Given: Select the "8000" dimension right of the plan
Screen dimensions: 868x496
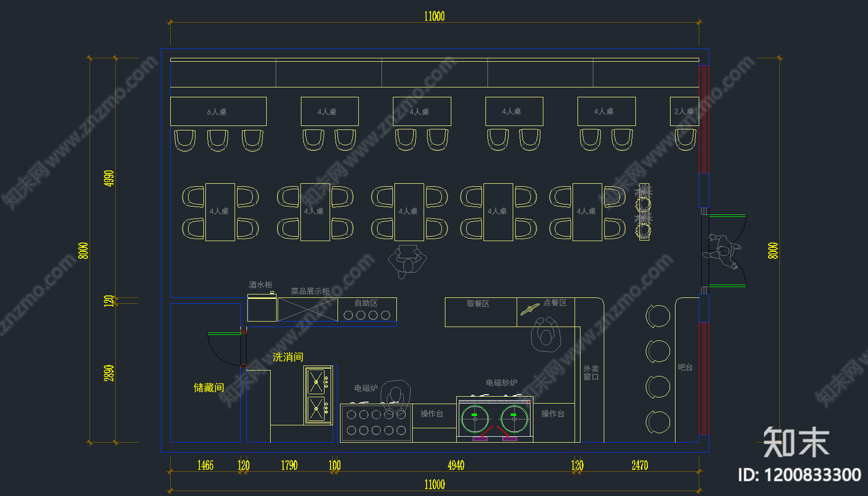Looking at the screenshot, I should [x=773, y=250].
